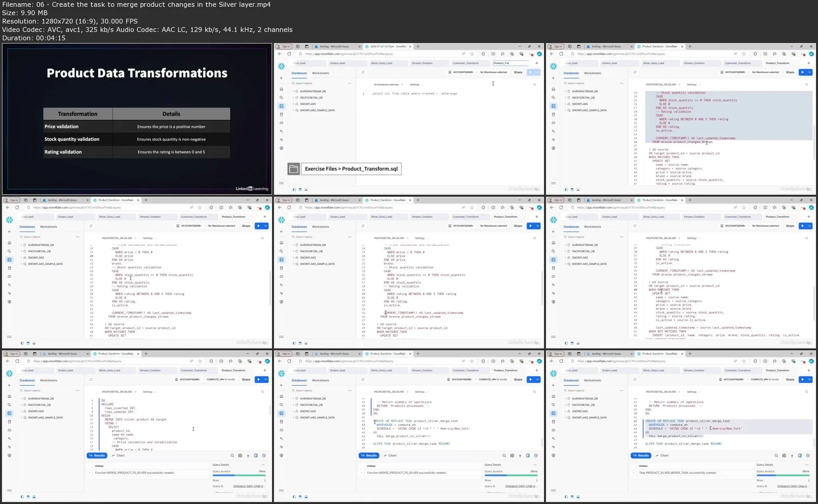818x504 pixels.
Task: Click columns icon in Task-successfully-created frame results toolbar
Action: 784,455
